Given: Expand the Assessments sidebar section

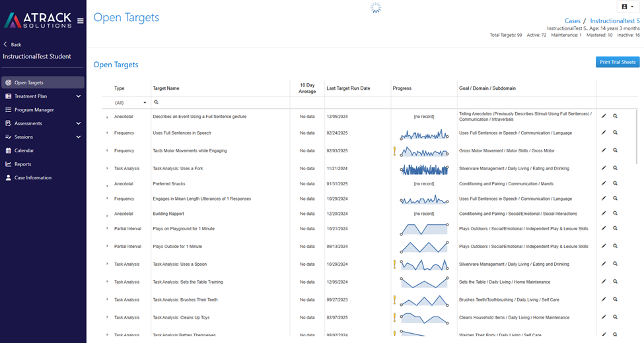Looking at the screenshot, I should tap(79, 123).
